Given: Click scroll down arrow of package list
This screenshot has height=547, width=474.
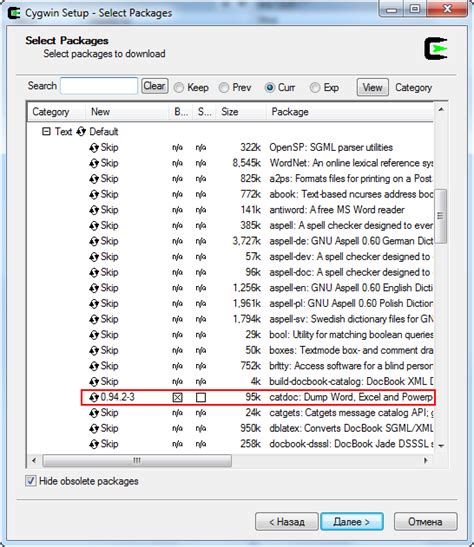Looking at the screenshot, I should point(441,446).
